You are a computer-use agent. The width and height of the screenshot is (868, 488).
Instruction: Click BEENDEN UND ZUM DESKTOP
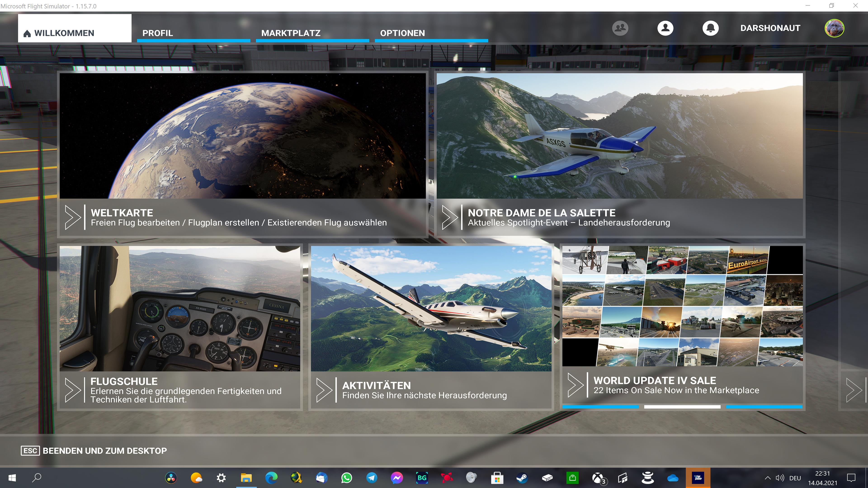[x=105, y=451]
